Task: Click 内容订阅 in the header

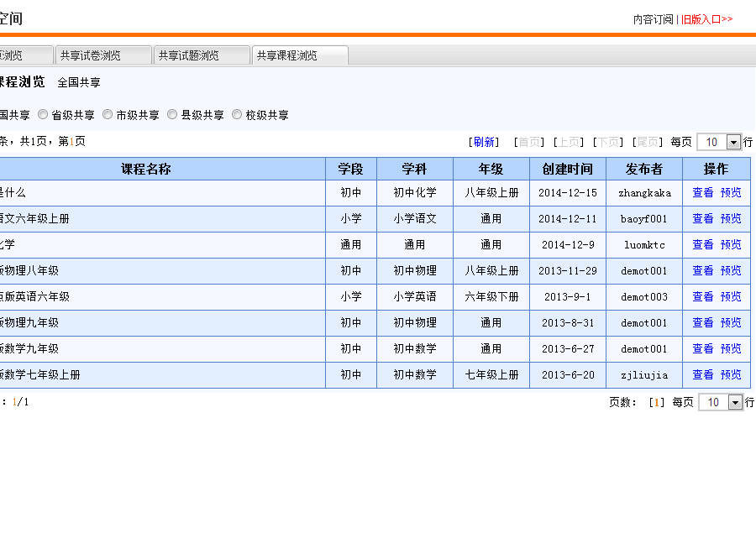Action: point(653,19)
